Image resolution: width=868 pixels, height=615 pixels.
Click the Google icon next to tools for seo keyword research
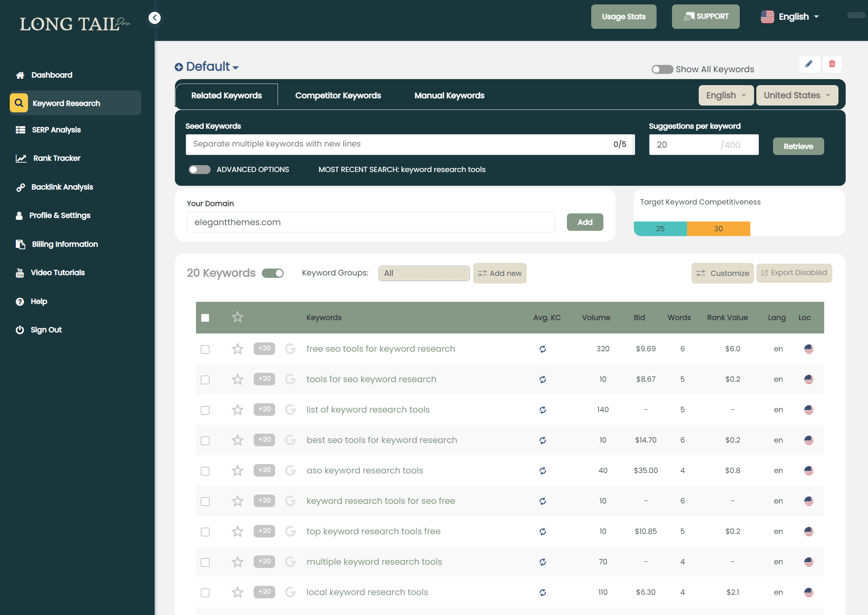(290, 379)
